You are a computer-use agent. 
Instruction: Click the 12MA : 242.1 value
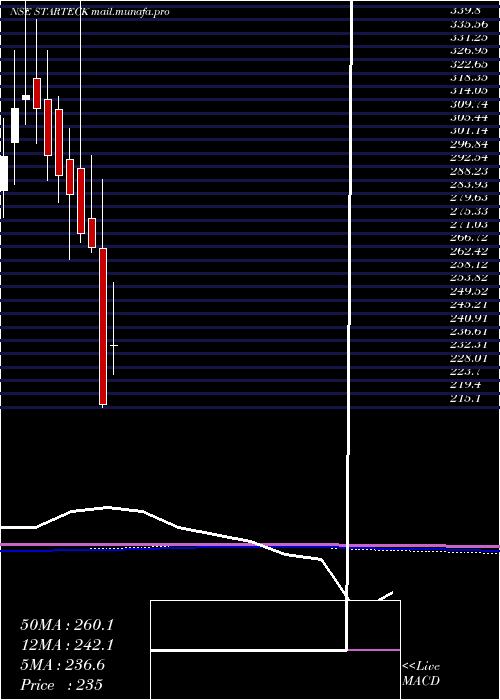[x=67, y=645]
